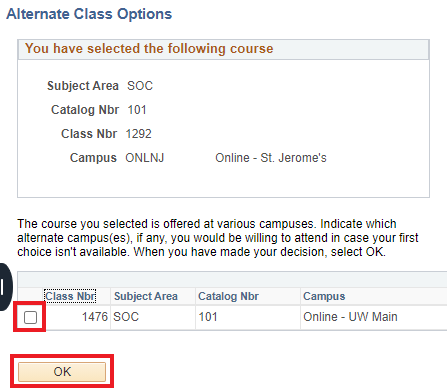The image size is (447, 390).
Task: Confirm selection with the OK button
Action: 62,372
